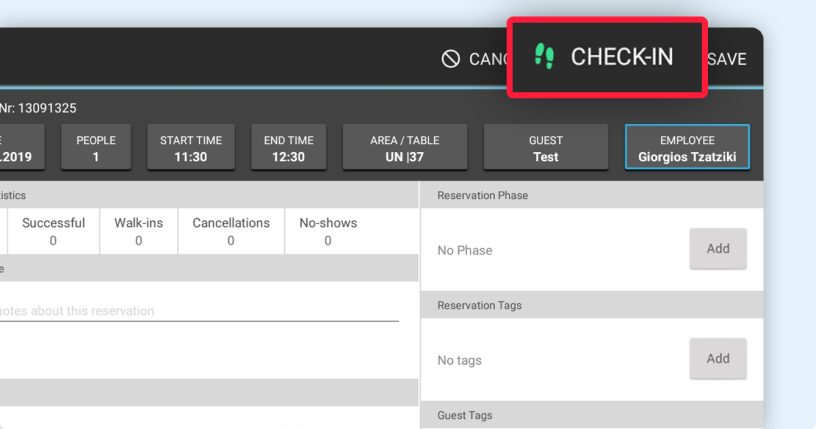
Task: Add a Reservation Tag
Action: coord(717,359)
